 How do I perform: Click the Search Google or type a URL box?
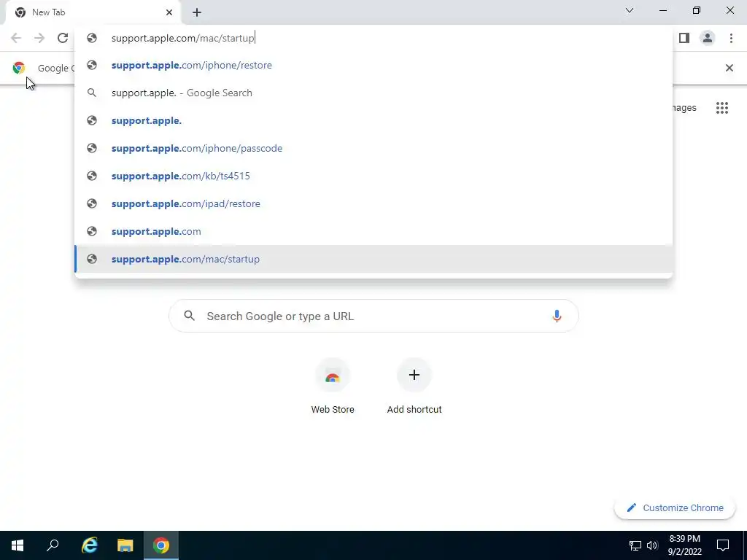(373, 316)
